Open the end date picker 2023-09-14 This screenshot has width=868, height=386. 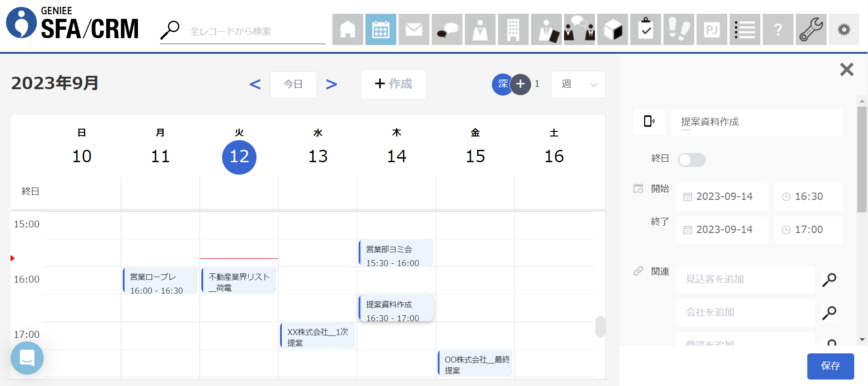(x=722, y=230)
